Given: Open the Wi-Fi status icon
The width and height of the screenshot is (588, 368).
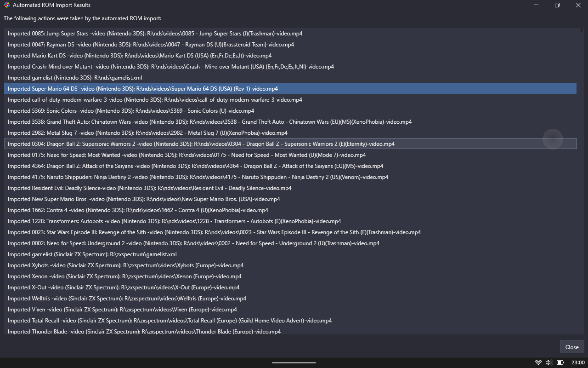Looking at the screenshot, I should pos(538,362).
